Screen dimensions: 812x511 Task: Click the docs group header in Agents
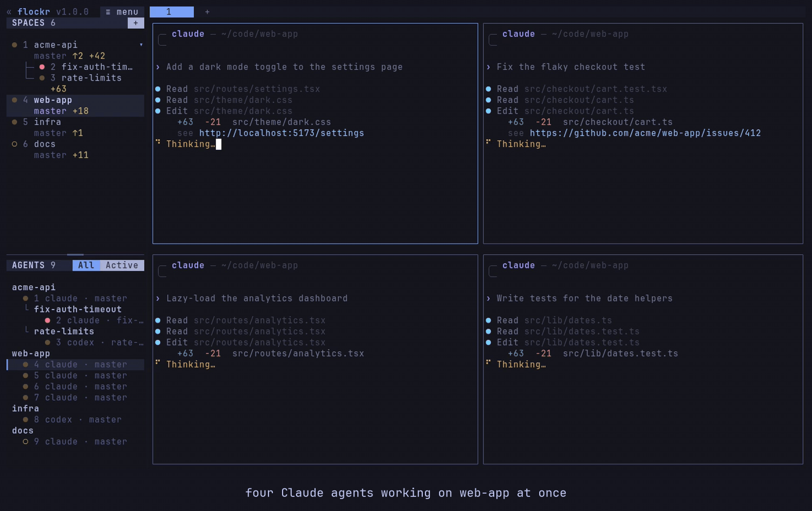point(23,431)
